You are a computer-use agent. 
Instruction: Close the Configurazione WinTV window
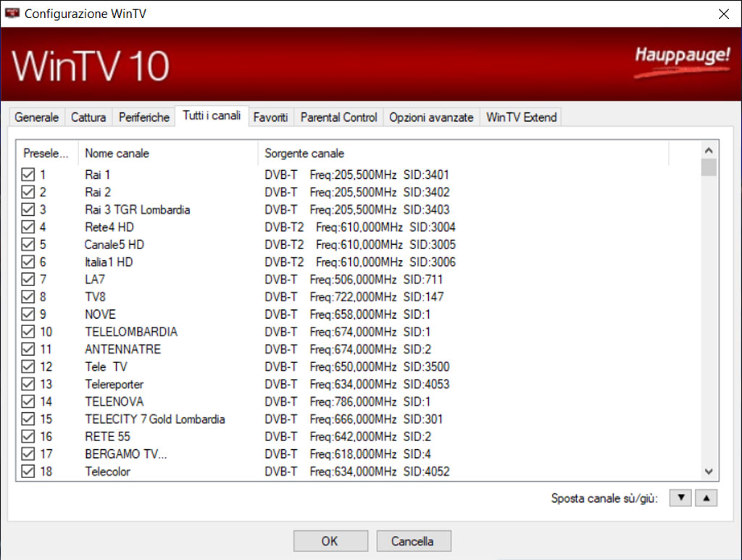coord(724,14)
